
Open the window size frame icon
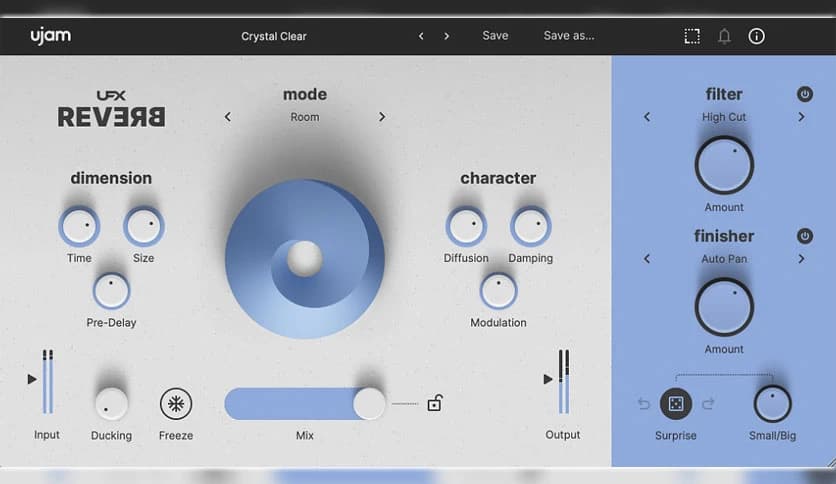(692, 36)
